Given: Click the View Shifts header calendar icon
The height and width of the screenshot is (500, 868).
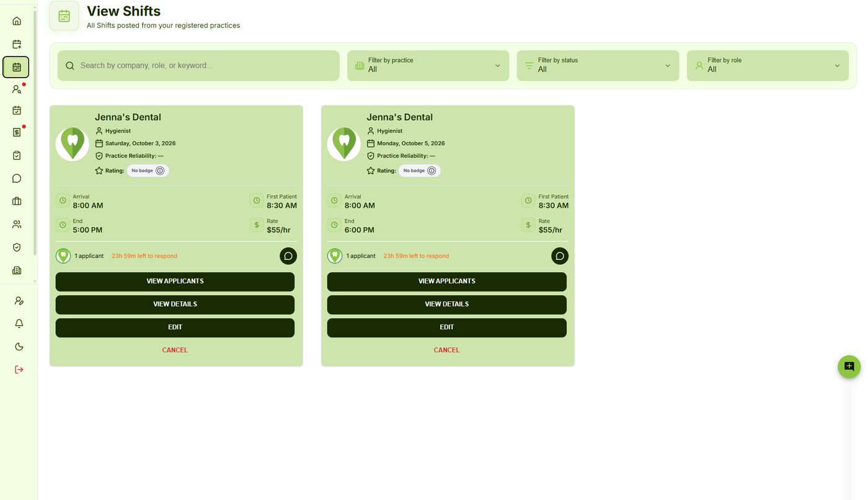Looking at the screenshot, I should [x=64, y=16].
